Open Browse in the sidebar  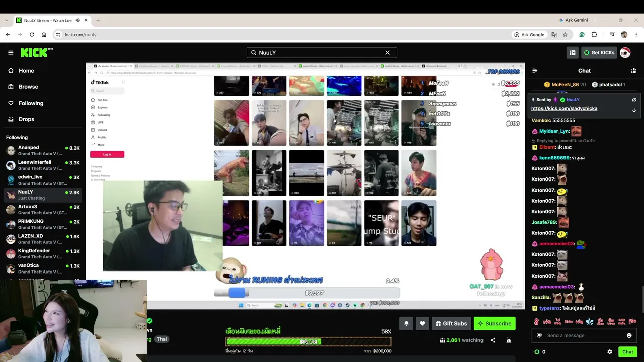click(x=43, y=87)
